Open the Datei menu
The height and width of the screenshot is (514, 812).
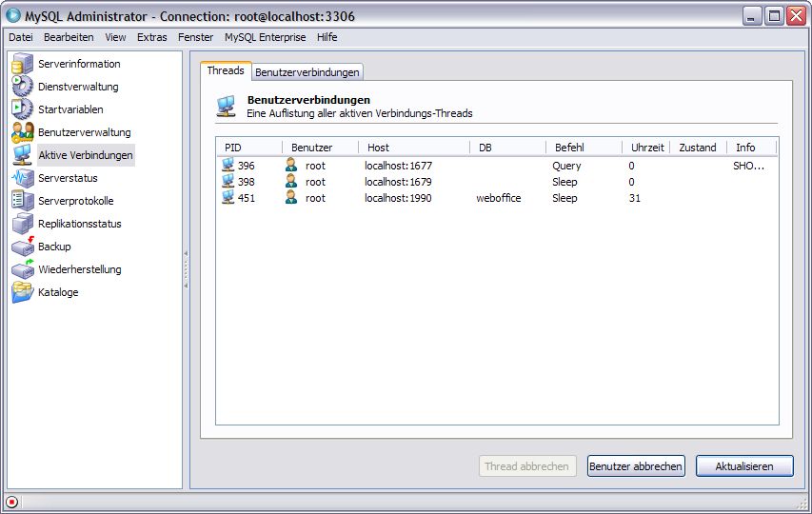pyautogui.click(x=21, y=37)
